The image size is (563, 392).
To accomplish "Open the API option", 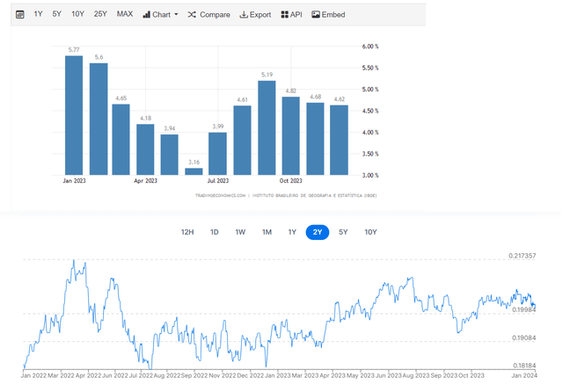I will coord(291,14).
